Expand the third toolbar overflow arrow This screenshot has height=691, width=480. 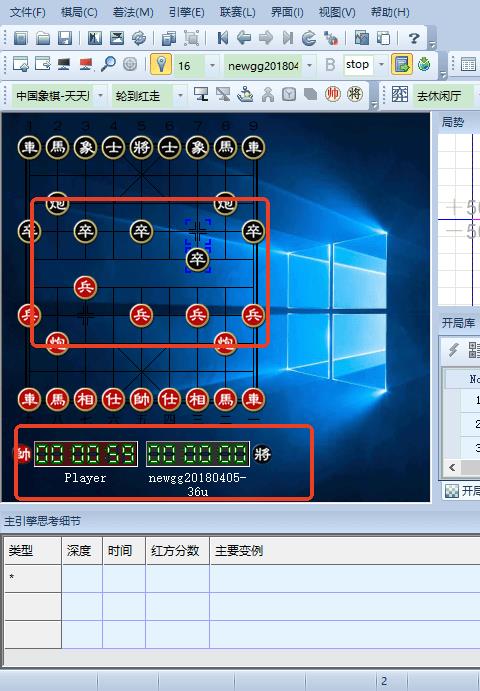(x=374, y=105)
